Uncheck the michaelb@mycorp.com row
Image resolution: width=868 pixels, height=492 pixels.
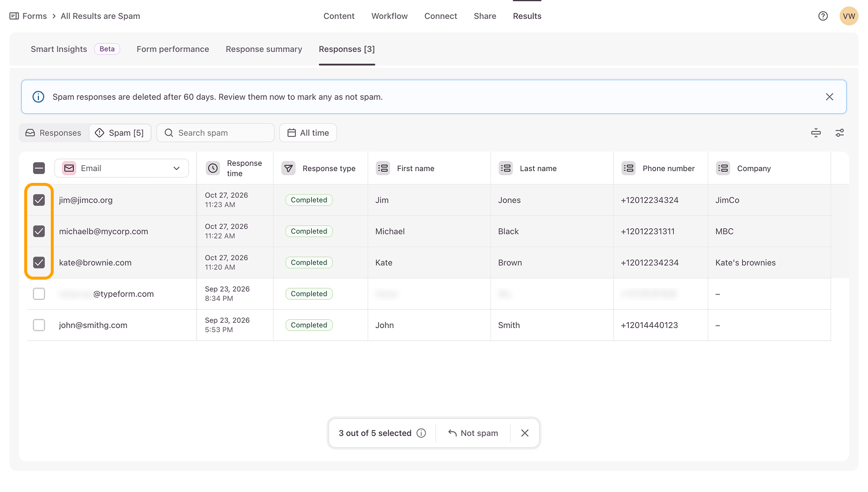tap(39, 231)
